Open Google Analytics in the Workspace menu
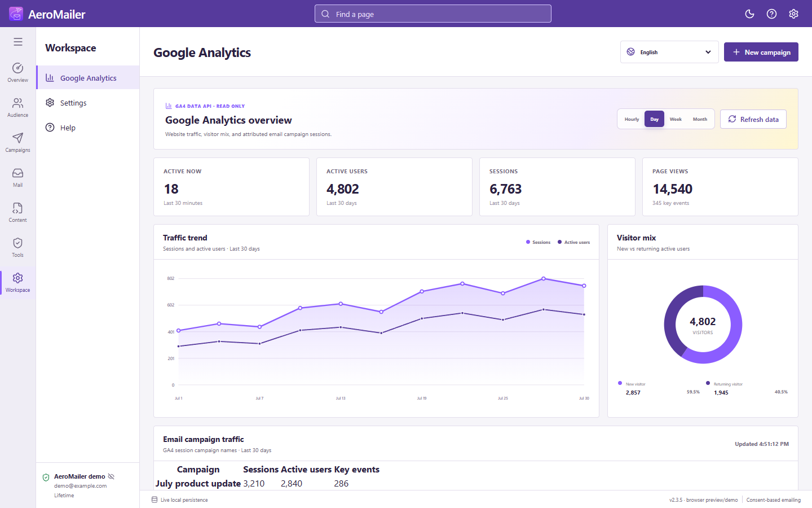The width and height of the screenshot is (812, 508). pyautogui.click(x=88, y=78)
